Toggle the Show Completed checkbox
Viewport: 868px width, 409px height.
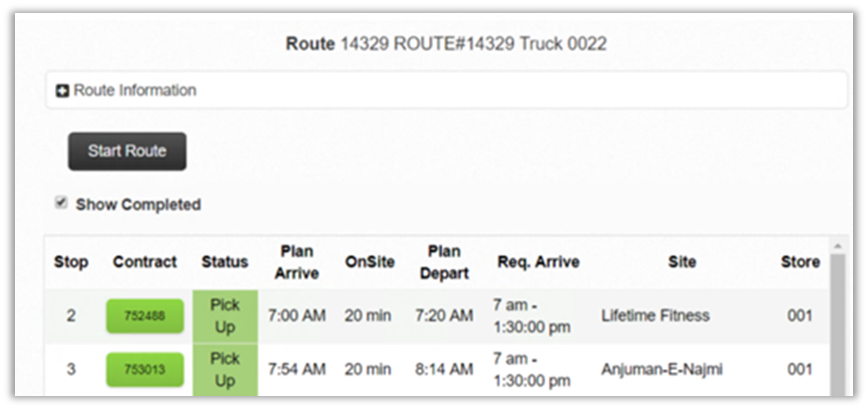coord(62,204)
